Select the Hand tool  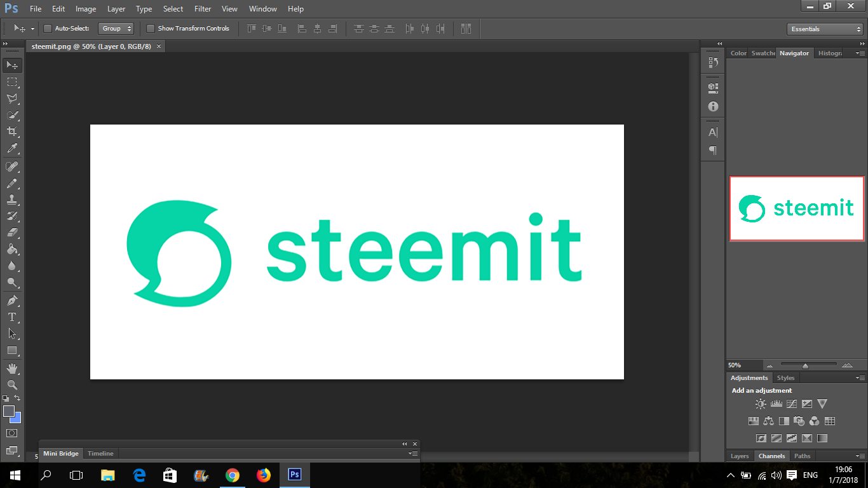point(12,369)
